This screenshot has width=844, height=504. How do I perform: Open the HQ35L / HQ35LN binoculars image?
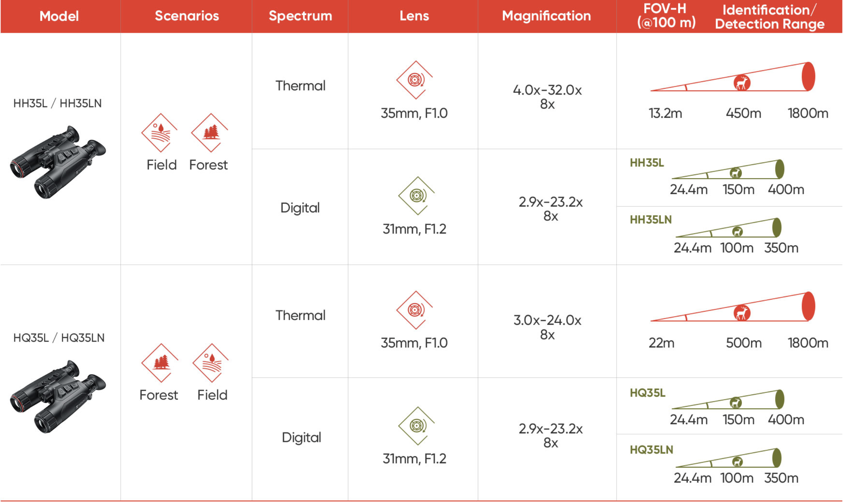(58, 397)
